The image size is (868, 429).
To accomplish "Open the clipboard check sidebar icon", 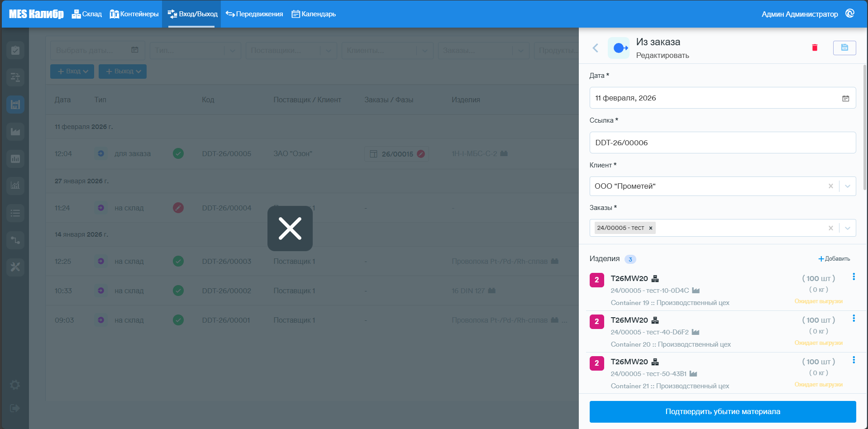I will [15, 50].
